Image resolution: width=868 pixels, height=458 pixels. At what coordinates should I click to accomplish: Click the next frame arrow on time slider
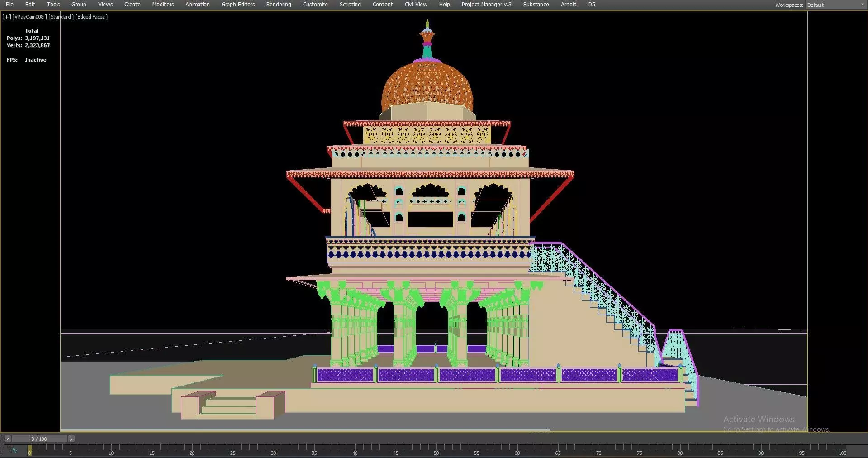(x=71, y=439)
